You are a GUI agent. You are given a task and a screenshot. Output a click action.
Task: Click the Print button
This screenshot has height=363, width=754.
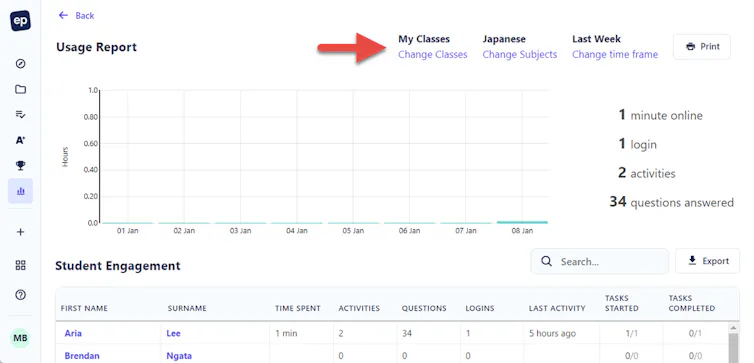tap(702, 47)
